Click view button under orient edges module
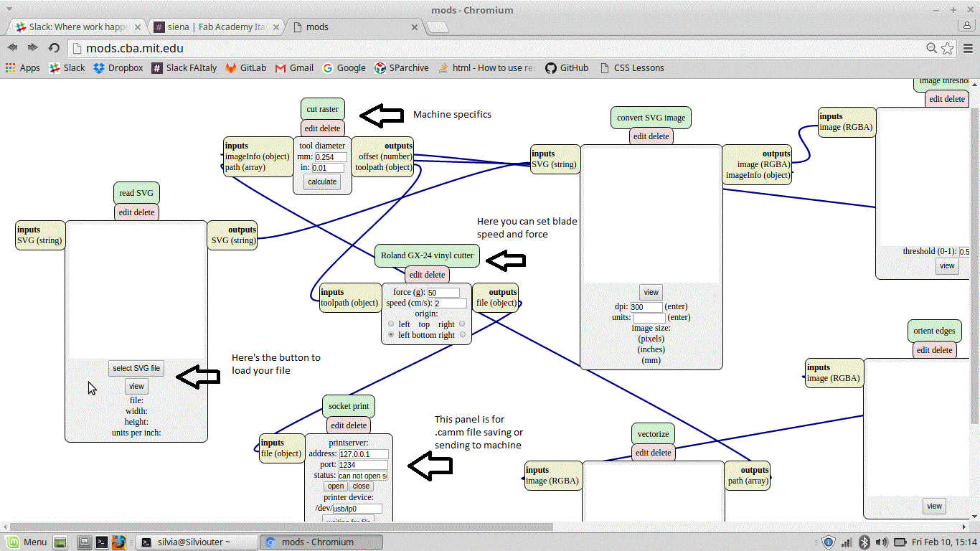 934,506
